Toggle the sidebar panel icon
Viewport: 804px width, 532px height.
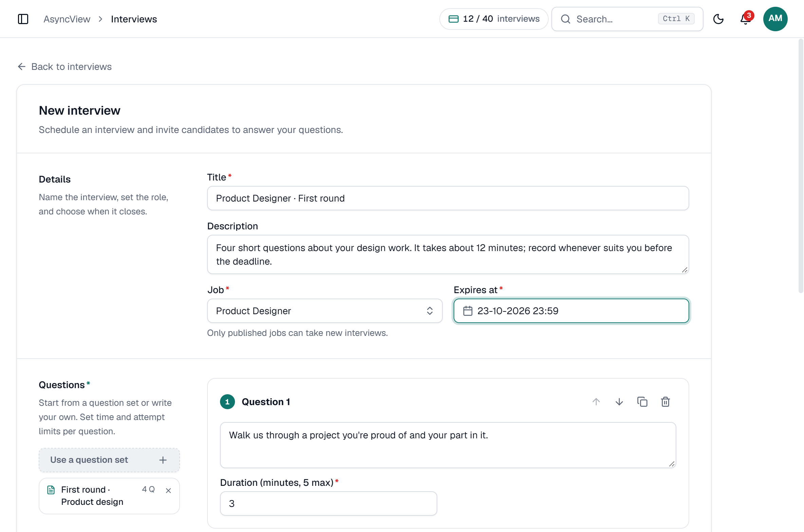click(x=23, y=19)
